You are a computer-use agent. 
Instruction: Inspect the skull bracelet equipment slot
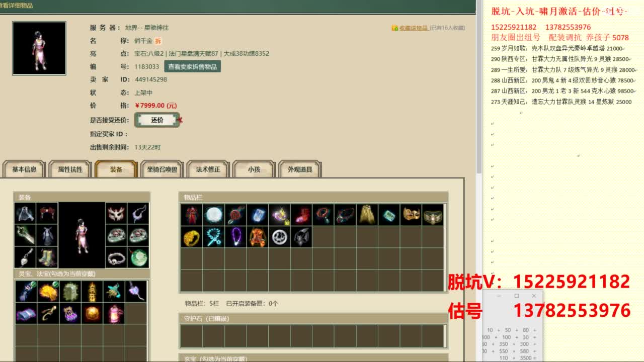click(x=116, y=257)
